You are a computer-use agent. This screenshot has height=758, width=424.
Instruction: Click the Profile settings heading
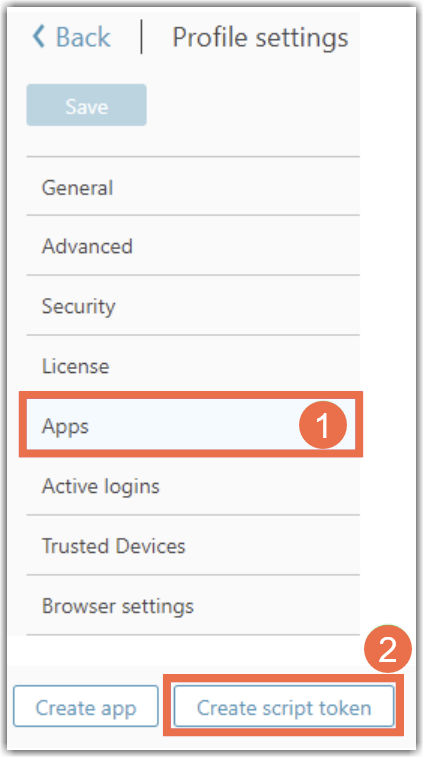pos(260,37)
